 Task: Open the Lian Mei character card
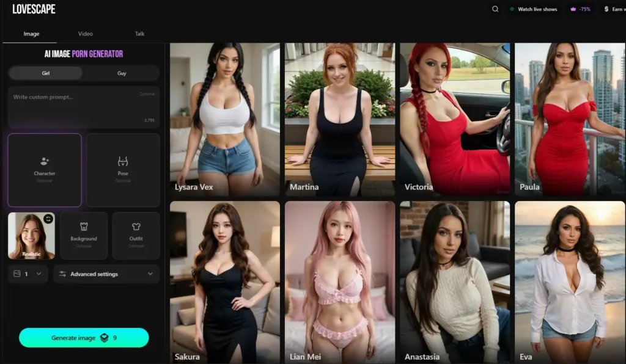tap(340, 282)
